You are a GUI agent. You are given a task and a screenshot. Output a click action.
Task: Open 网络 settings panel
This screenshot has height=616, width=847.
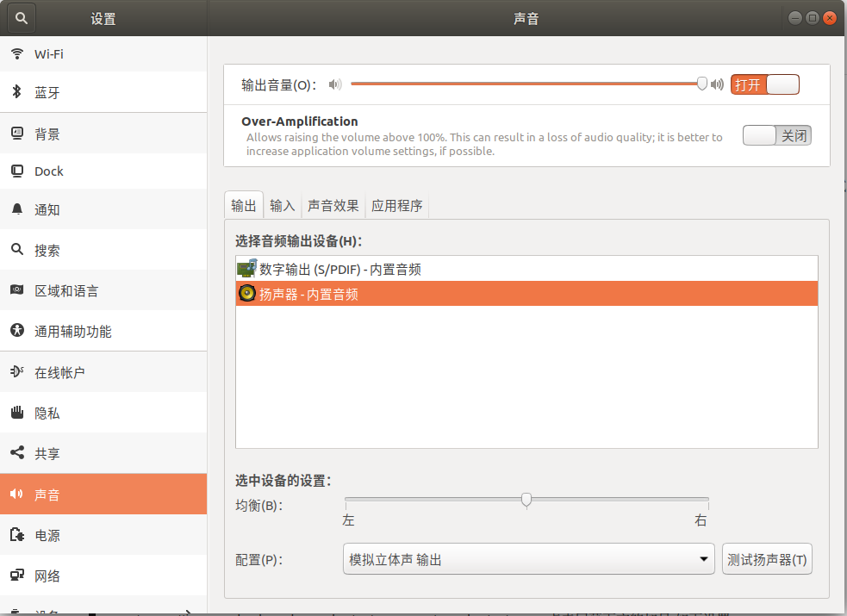[x=103, y=576]
